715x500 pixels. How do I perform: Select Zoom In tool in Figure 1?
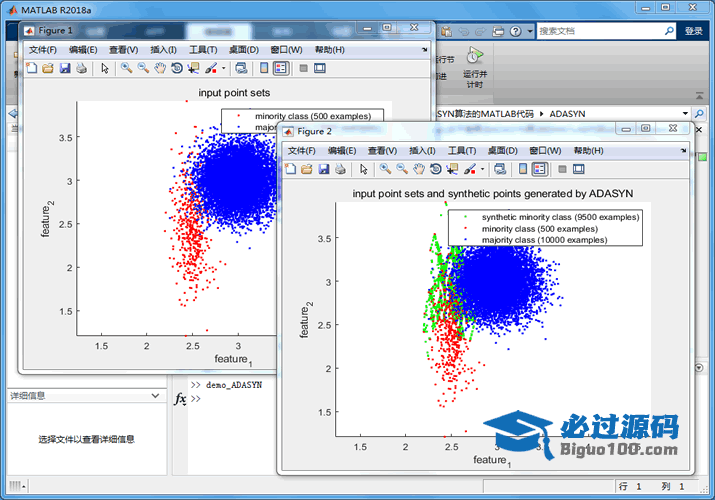pyautogui.click(x=126, y=68)
